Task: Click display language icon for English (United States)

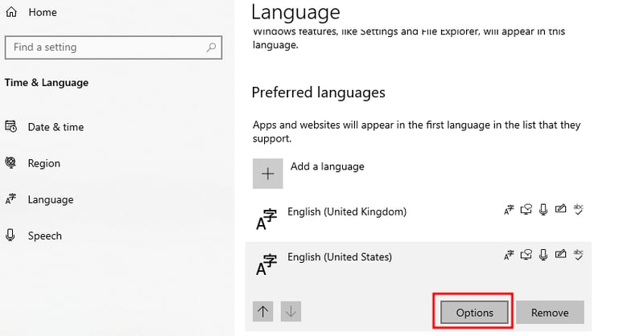Action: click(x=509, y=255)
